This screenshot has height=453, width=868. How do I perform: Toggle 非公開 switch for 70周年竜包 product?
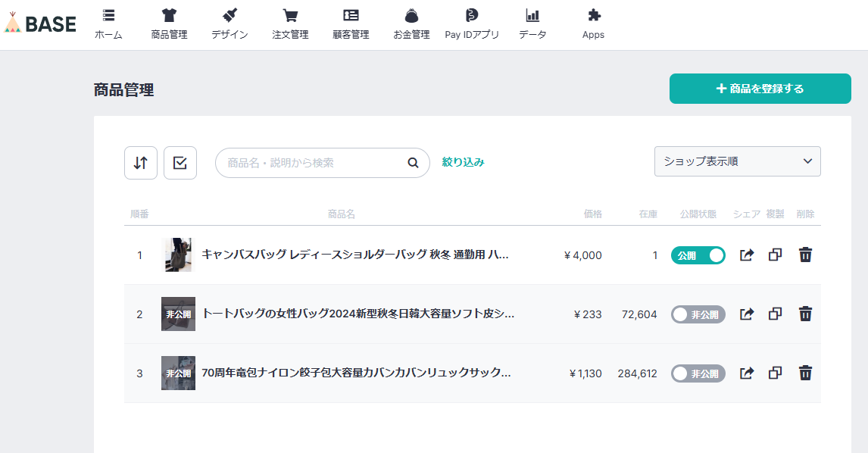click(x=698, y=373)
